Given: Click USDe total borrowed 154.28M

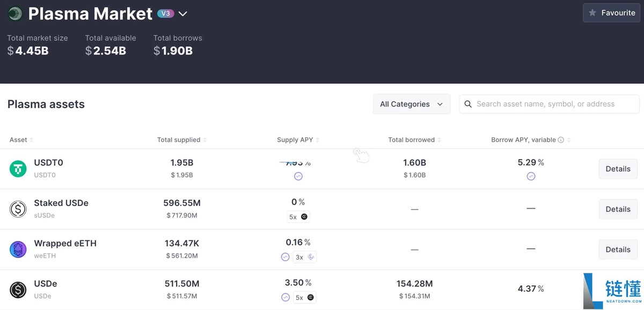Looking at the screenshot, I should 415,283.
